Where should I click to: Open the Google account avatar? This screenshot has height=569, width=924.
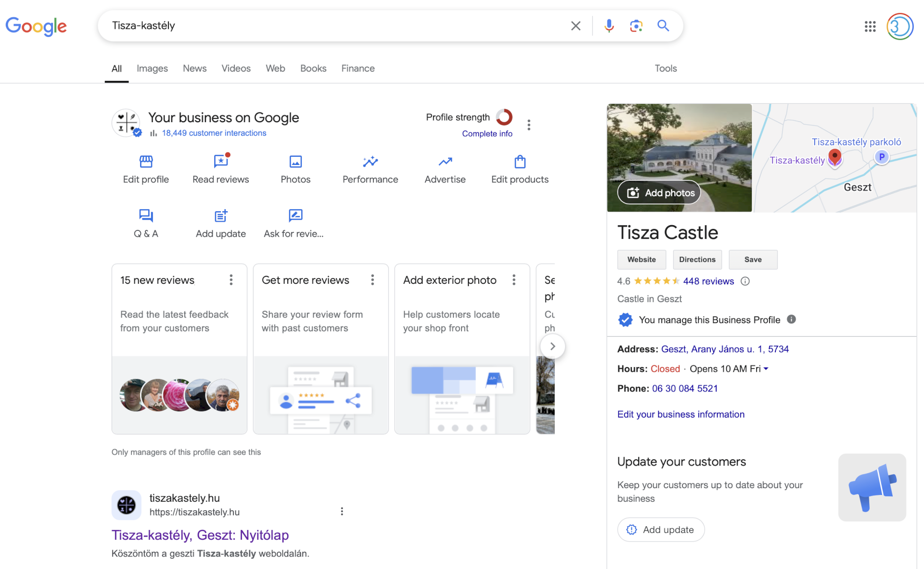click(900, 26)
